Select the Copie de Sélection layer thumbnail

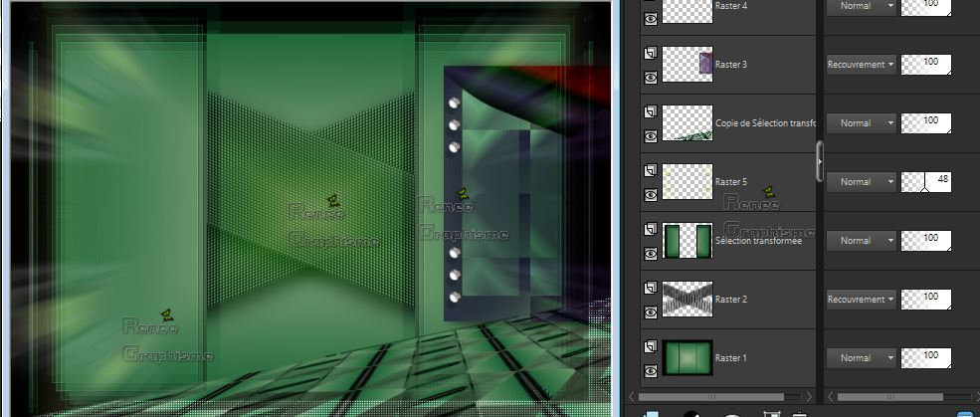click(x=686, y=122)
